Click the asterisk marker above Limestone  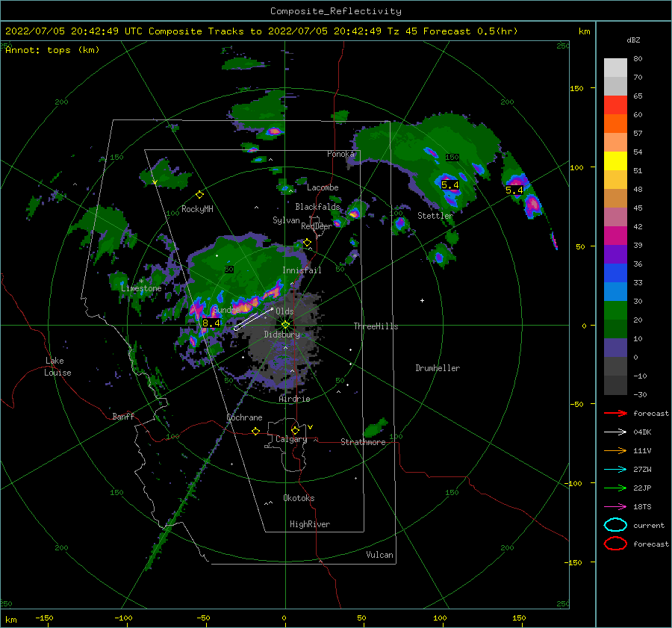(141, 282)
